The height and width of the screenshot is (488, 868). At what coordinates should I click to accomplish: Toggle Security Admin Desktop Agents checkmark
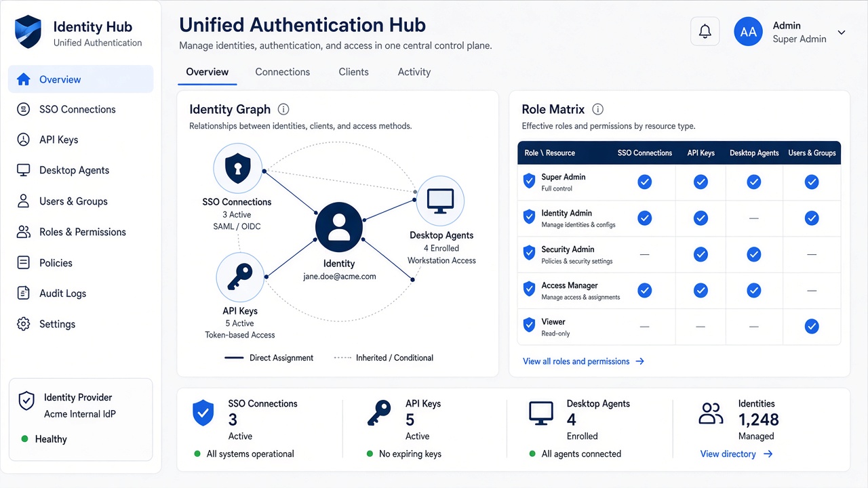point(753,254)
